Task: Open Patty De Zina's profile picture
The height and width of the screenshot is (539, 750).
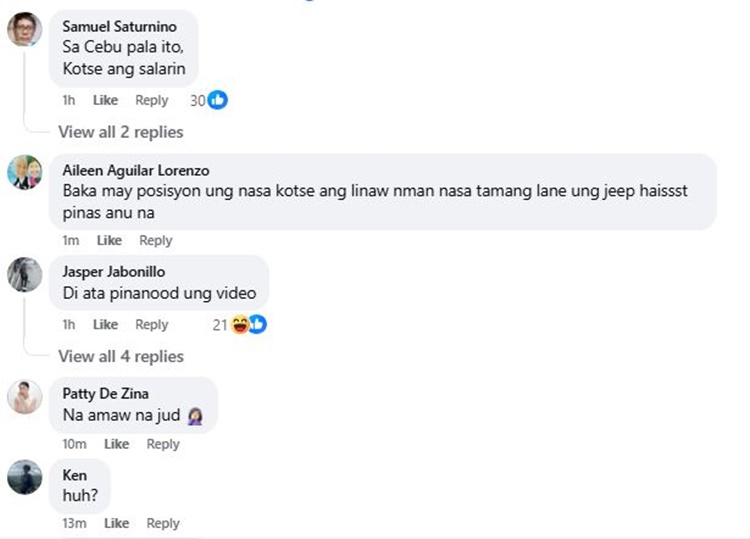Action: 24,397
